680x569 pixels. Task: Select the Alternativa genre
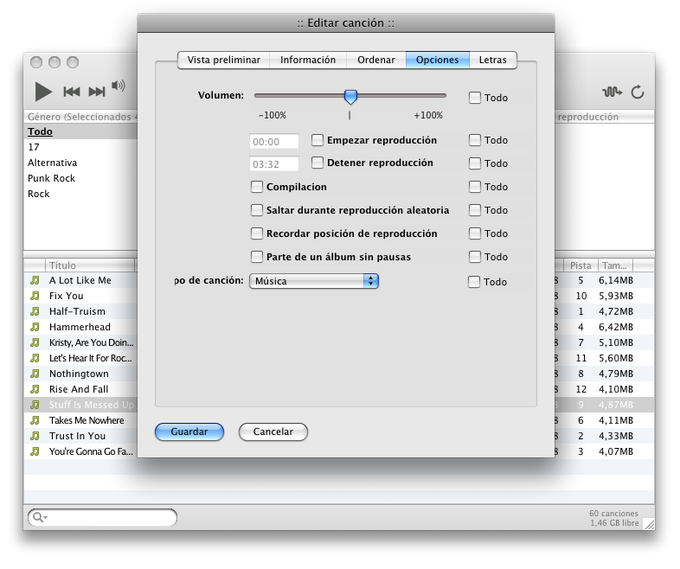81,163
